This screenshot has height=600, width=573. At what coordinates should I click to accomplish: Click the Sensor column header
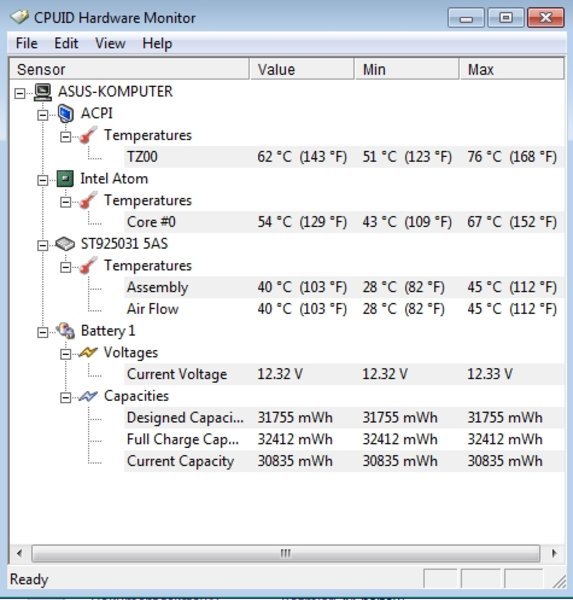click(129, 69)
